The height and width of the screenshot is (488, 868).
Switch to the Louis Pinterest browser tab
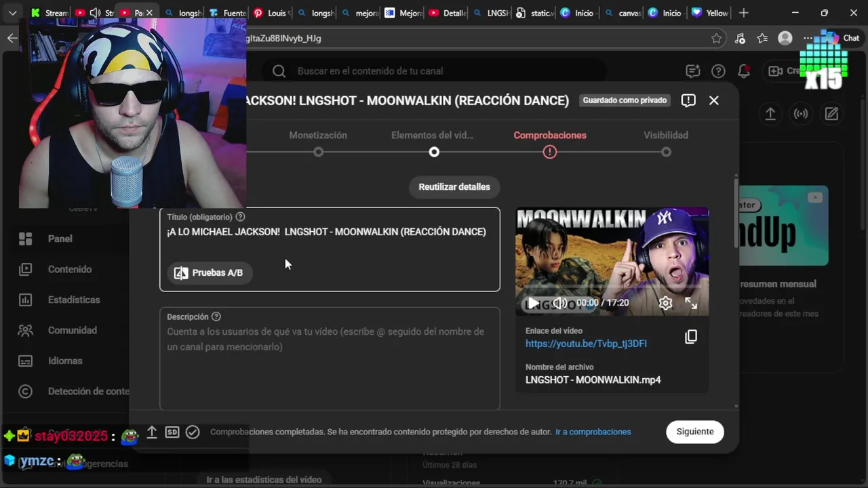coord(271,13)
